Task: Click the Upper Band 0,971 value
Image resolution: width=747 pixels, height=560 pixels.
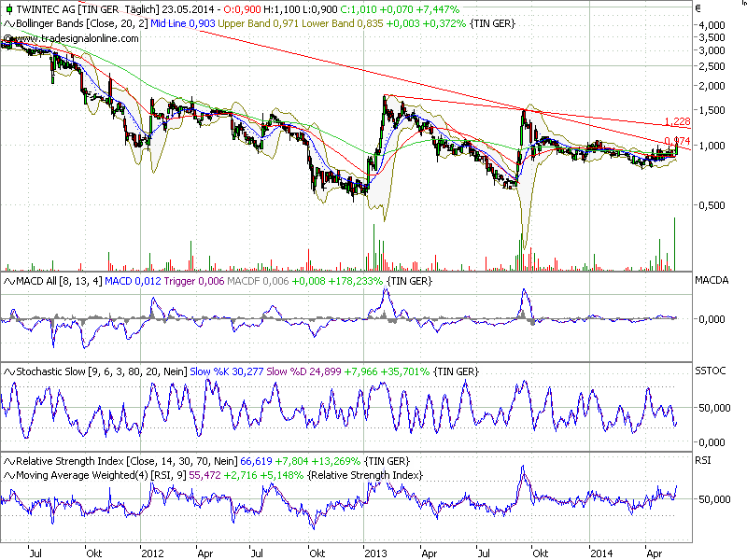Action: pyautogui.click(x=259, y=24)
